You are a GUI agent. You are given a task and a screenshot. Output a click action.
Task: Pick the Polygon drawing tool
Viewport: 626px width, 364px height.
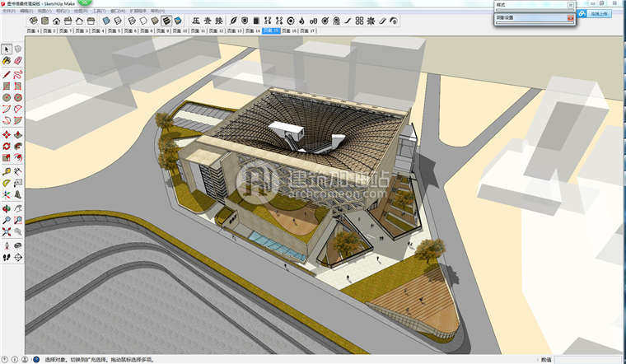[x=18, y=97]
